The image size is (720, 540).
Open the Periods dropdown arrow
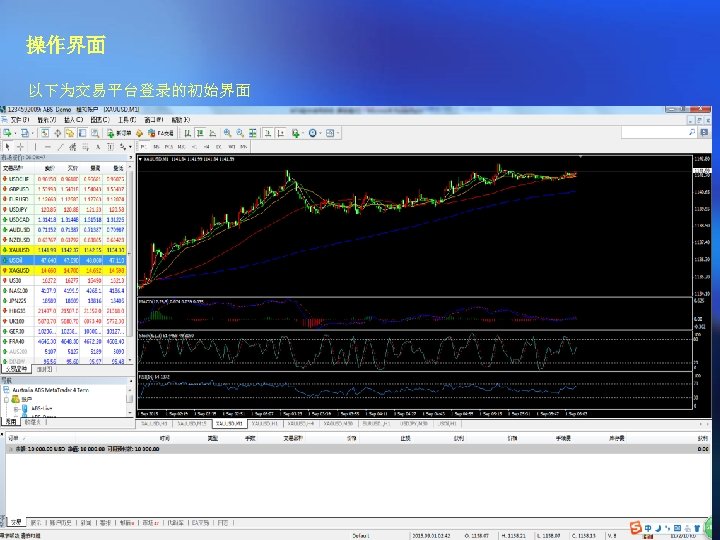click(321, 134)
